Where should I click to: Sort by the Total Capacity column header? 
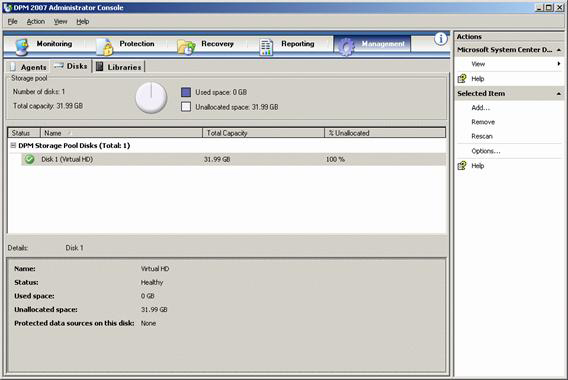(263, 133)
